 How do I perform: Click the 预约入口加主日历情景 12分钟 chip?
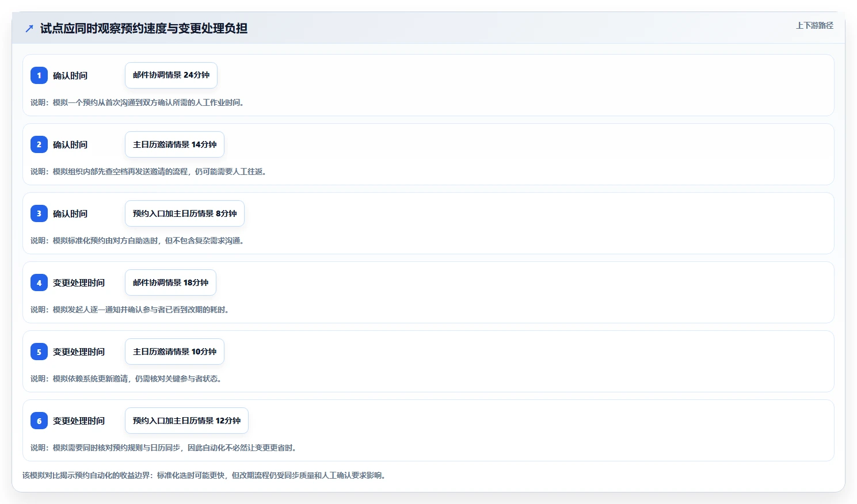click(x=186, y=421)
